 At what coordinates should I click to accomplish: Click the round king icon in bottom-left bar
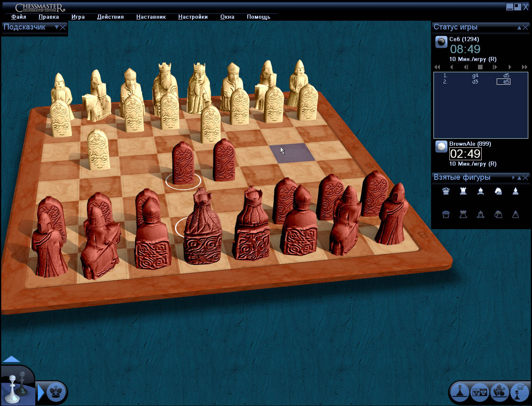pyautogui.click(x=55, y=392)
